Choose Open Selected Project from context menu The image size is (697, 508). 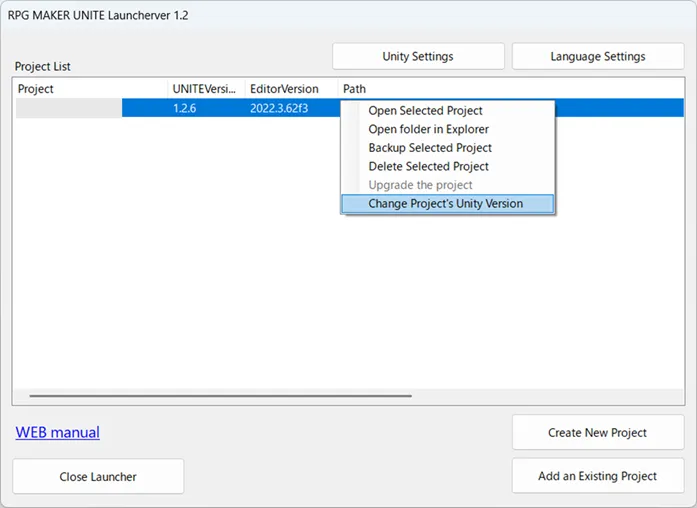pos(425,110)
